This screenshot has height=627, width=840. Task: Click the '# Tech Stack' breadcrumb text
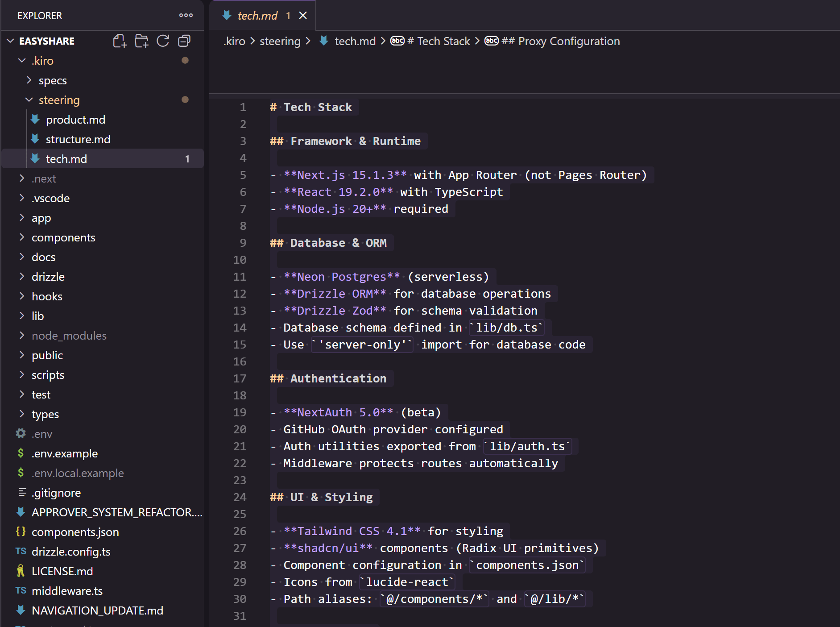pyautogui.click(x=439, y=41)
